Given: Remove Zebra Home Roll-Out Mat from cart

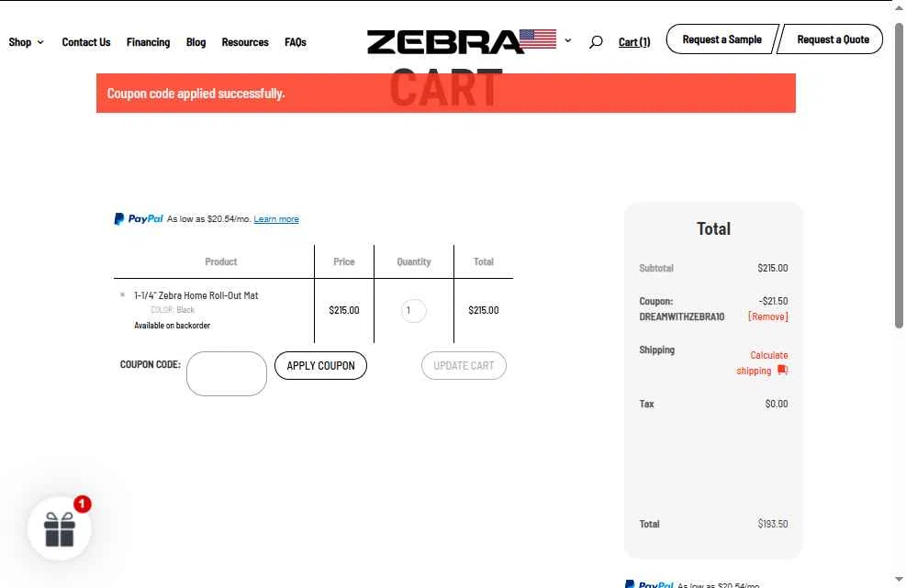Looking at the screenshot, I should coord(122,294).
